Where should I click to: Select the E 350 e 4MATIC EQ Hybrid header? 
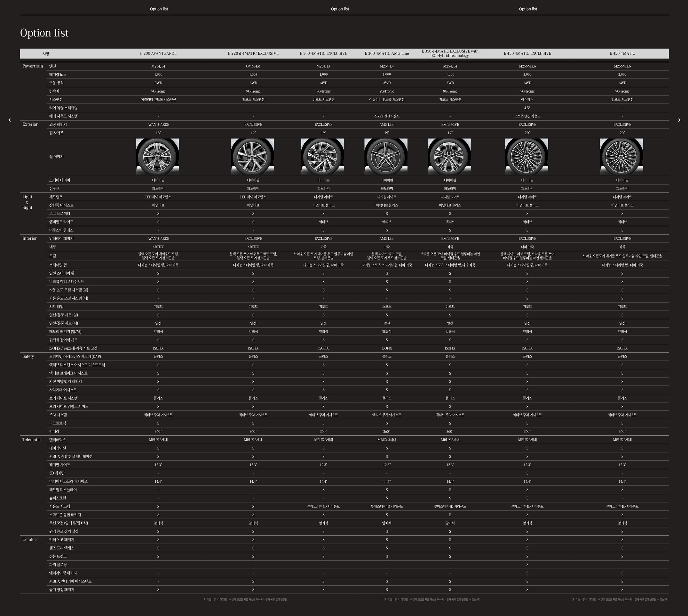pos(450,53)
